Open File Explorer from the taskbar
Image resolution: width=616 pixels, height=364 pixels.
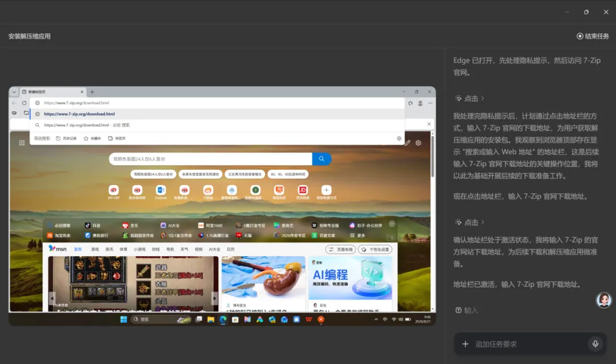tap(210, 320)
